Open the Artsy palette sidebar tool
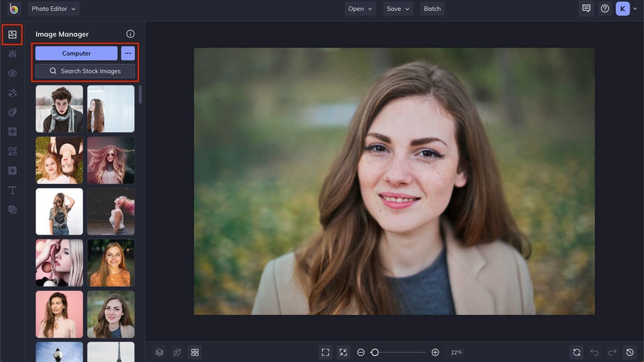Image resolution: width=644 pixels, height=362 pixels. tap(12, 112)
